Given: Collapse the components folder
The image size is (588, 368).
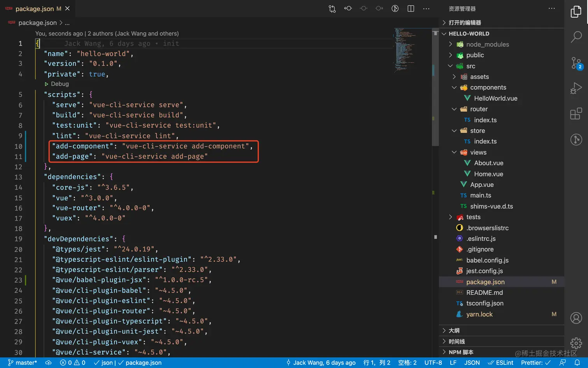Looking at the screenshot, I should (x=502, y=88).
